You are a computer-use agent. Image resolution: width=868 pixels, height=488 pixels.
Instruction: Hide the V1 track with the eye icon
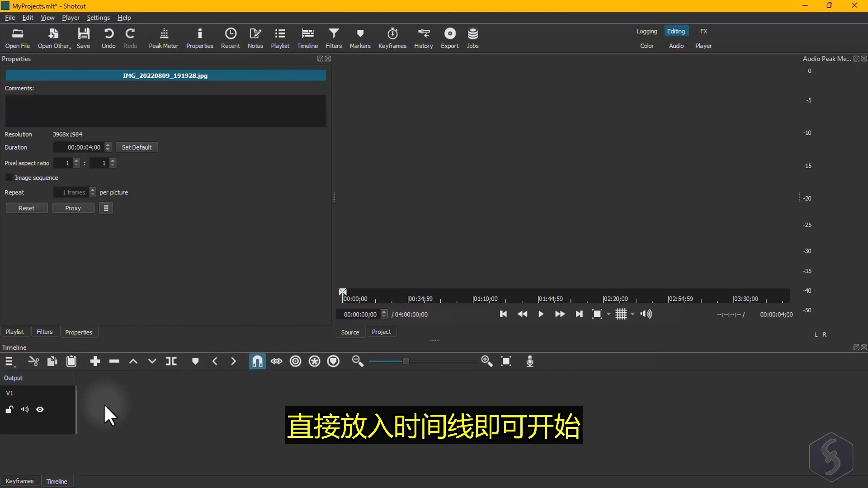(40, 410)
